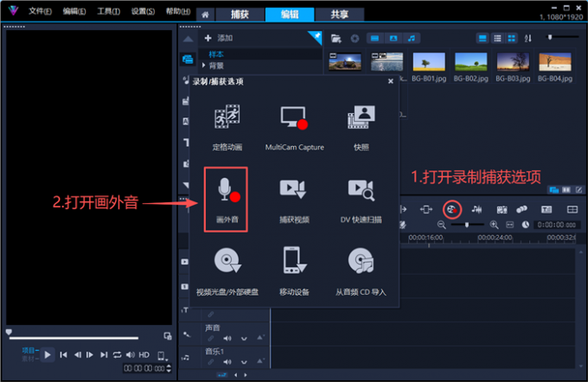Zoom out the timeline with magnifier minus
588x382 pixels.
tap(441, 225)
